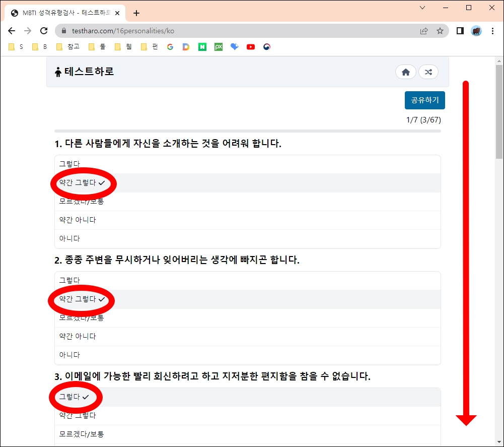Click the browser profile avatar icon
The width and height of the screenshot is (504, 447).
point(476,31)
